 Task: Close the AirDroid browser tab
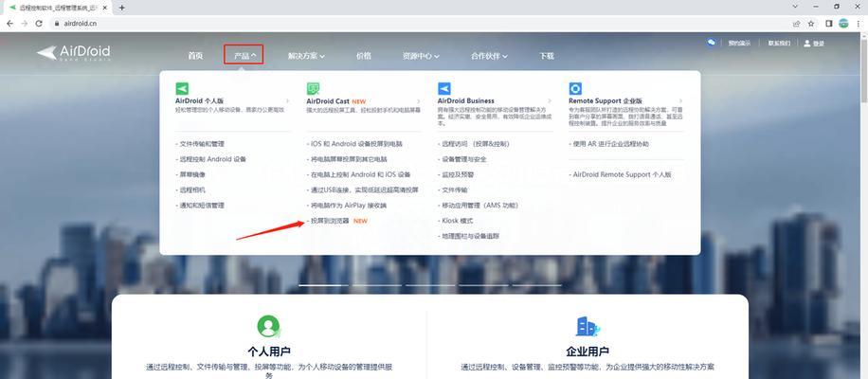(x=105, y=8)
